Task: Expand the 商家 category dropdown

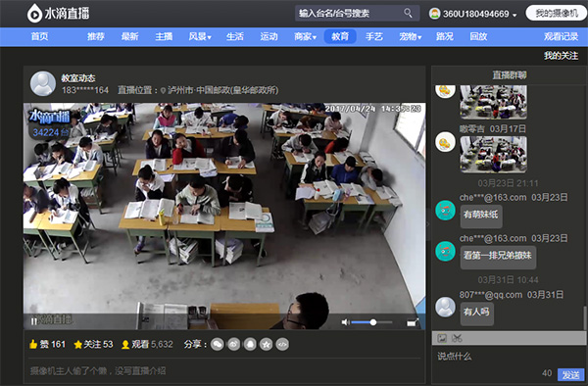Action: coord(315,37)
